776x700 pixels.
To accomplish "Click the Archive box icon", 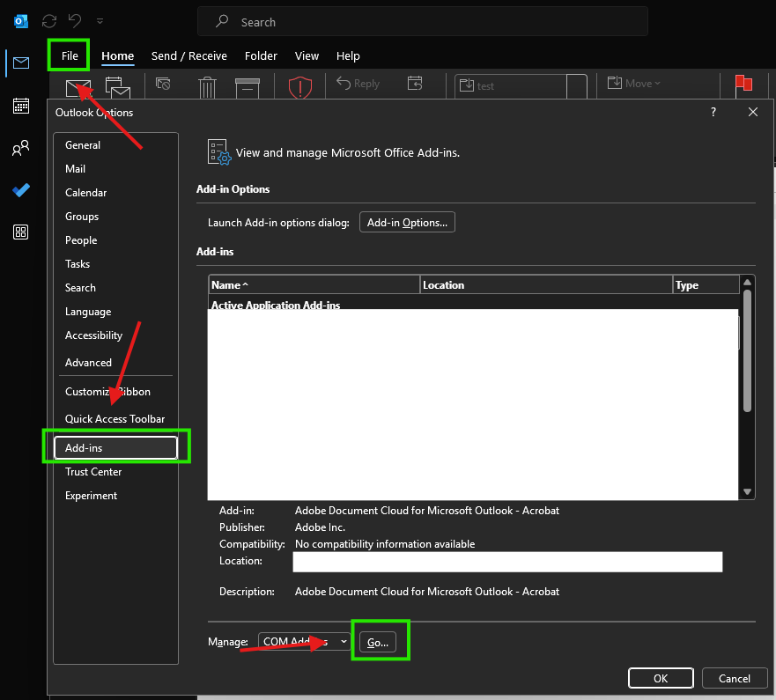I will click(x=248, y=88).
